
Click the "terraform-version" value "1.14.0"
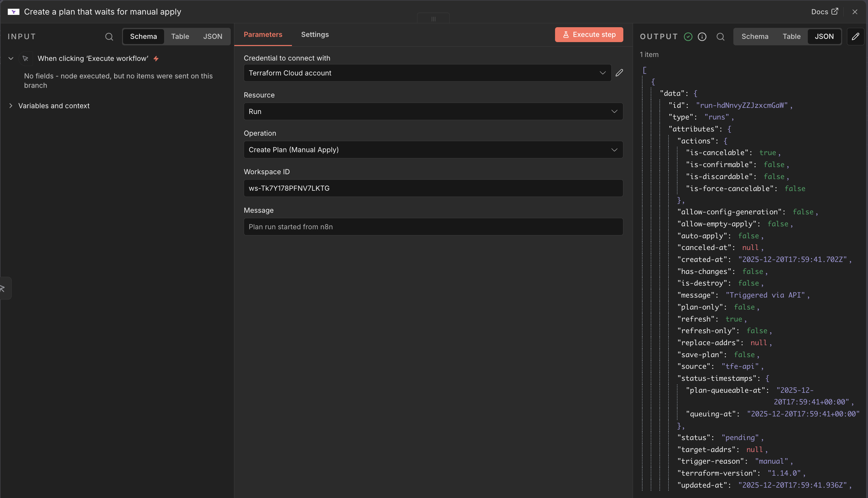[x=784, y=473]
